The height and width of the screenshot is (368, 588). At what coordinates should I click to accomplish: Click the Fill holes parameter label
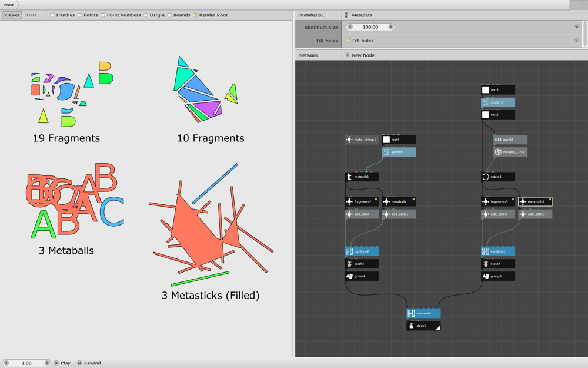pyautogui.click(x=326, y=41)
